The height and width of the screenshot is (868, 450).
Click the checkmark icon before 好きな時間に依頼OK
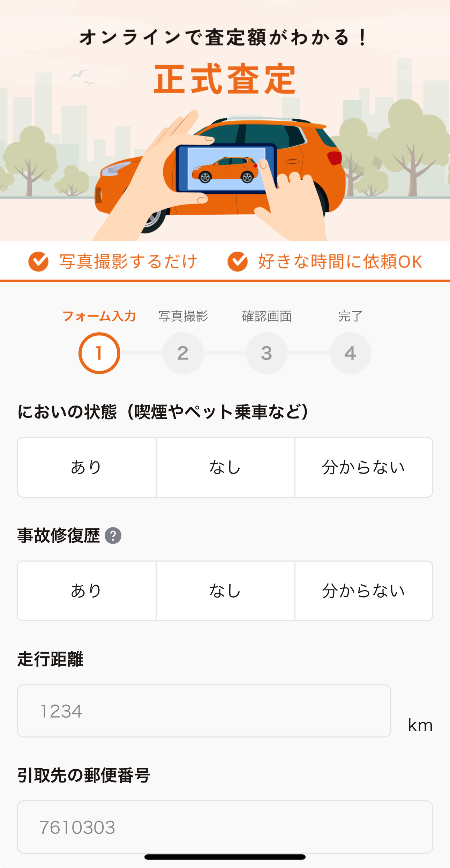238,262
